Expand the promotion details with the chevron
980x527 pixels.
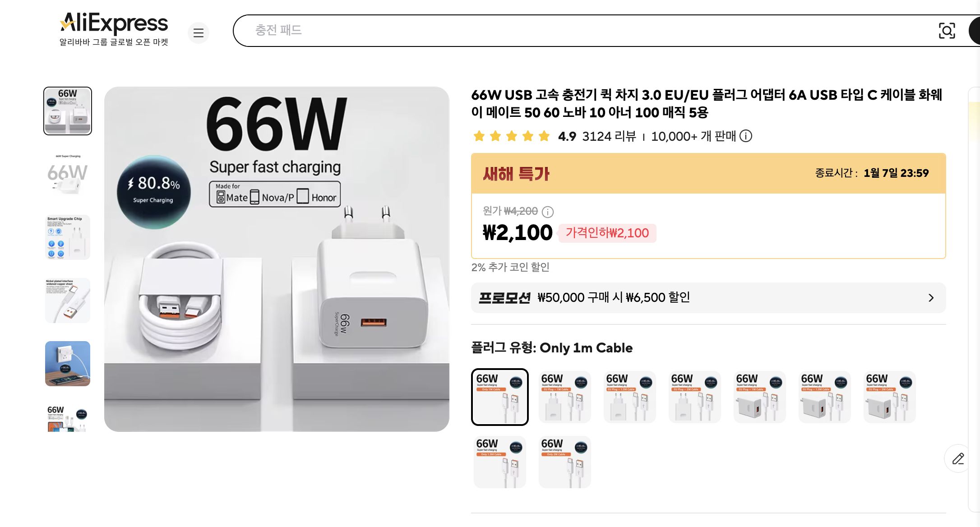930,297
